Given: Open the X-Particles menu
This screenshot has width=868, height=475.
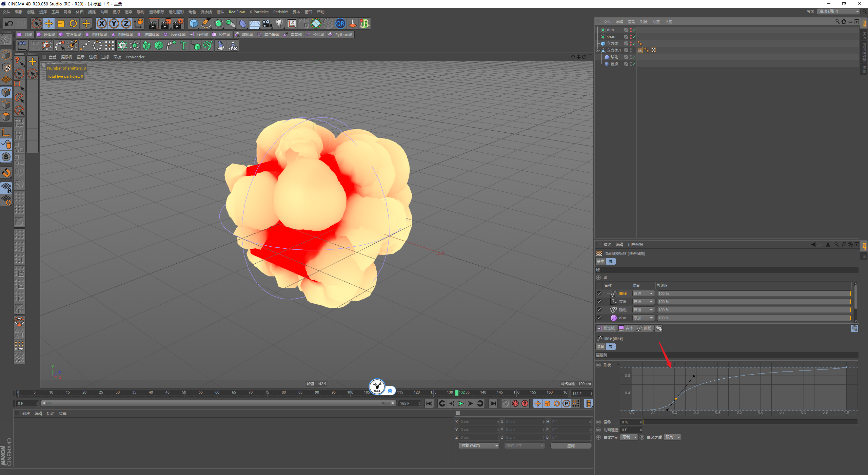Looking at the screenshot, I should pyautogui.click(x=259, y=12).
